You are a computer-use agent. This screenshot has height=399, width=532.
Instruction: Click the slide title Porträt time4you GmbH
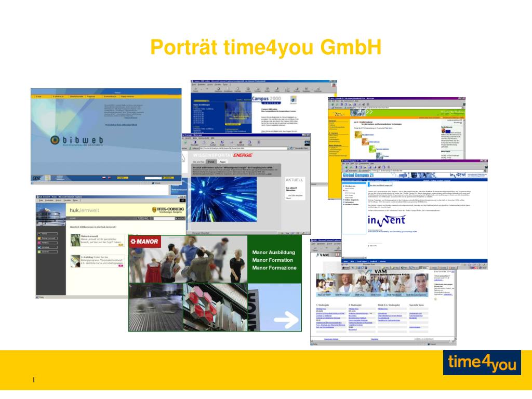coord(266,47)
